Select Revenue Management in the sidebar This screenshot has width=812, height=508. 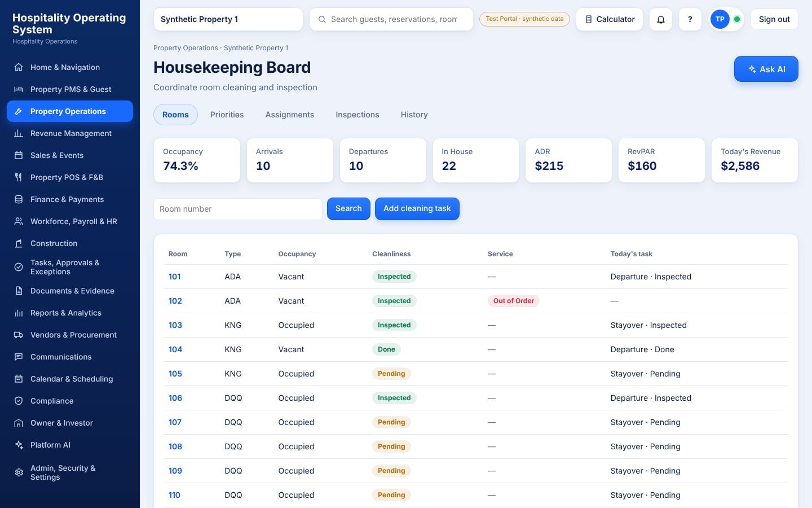(70, 133)
